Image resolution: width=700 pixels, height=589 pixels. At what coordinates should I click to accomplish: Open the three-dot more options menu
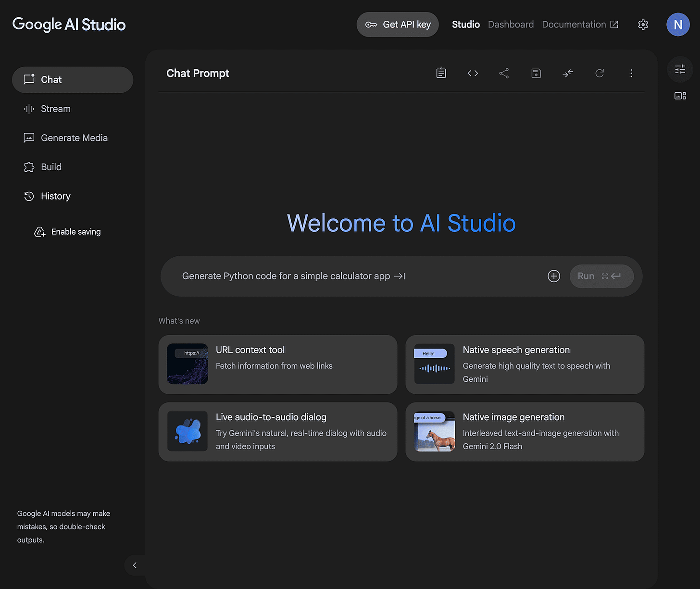631,73
